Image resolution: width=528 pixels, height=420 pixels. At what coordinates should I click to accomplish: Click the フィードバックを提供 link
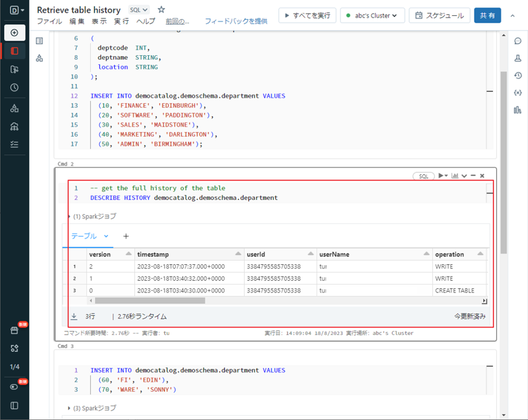pos(235,21)
